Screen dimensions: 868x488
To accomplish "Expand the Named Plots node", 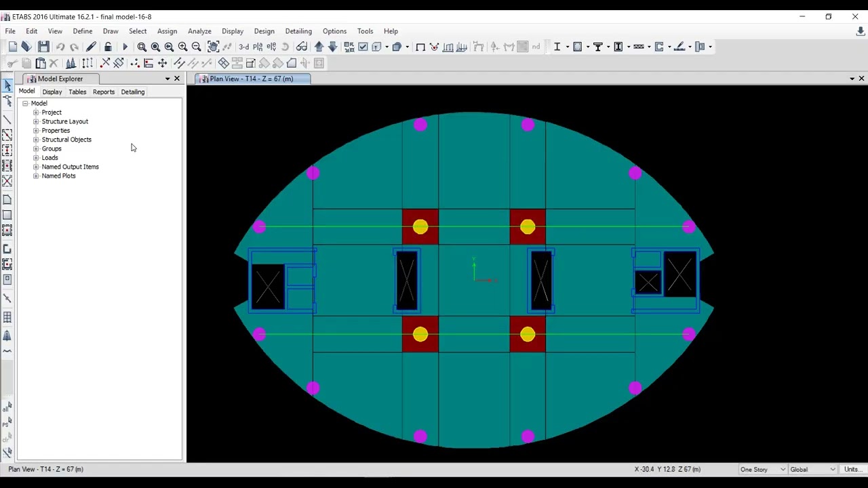I will click(36, 176).
